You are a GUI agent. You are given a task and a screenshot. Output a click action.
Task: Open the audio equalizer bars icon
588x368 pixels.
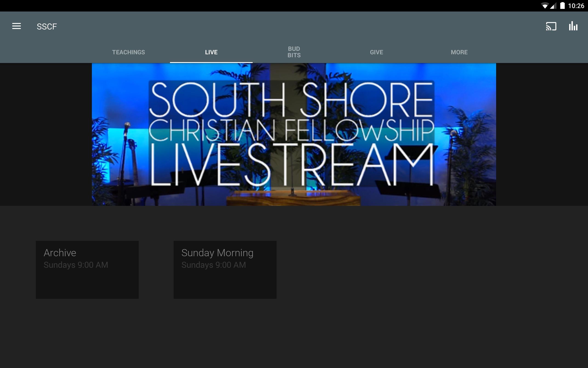(573, 26)
